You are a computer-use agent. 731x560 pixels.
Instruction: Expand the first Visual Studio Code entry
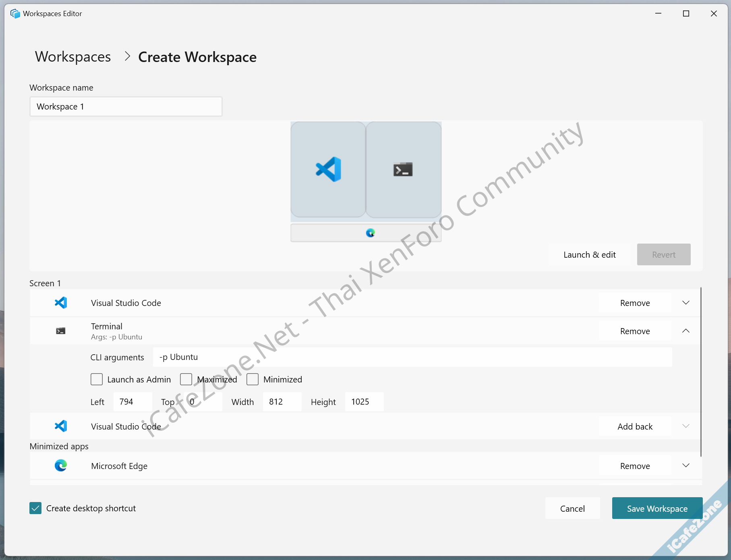[x=686, y=303]
